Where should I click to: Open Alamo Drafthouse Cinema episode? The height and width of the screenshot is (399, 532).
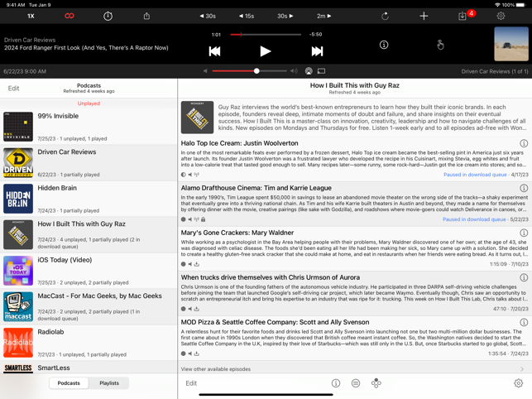click(x=355, y=204)
